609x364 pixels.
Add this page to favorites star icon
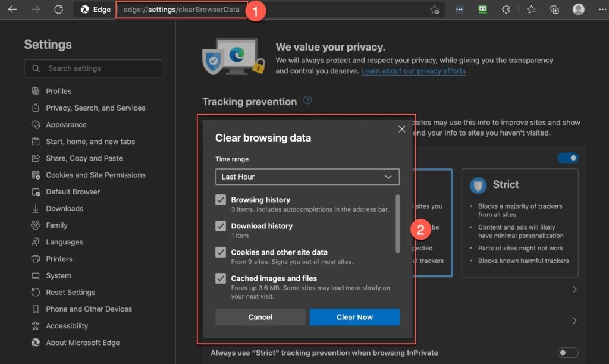(435, 10)
